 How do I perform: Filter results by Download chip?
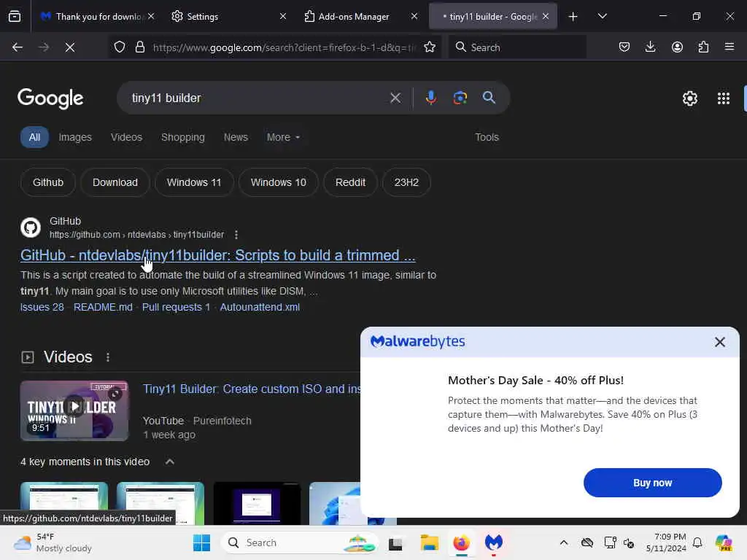click(115, 182)
